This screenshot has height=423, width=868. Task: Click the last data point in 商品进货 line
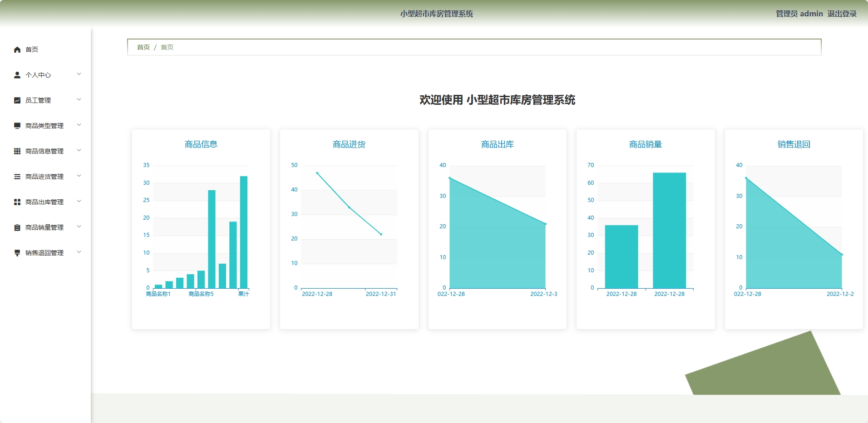point(381,234)
